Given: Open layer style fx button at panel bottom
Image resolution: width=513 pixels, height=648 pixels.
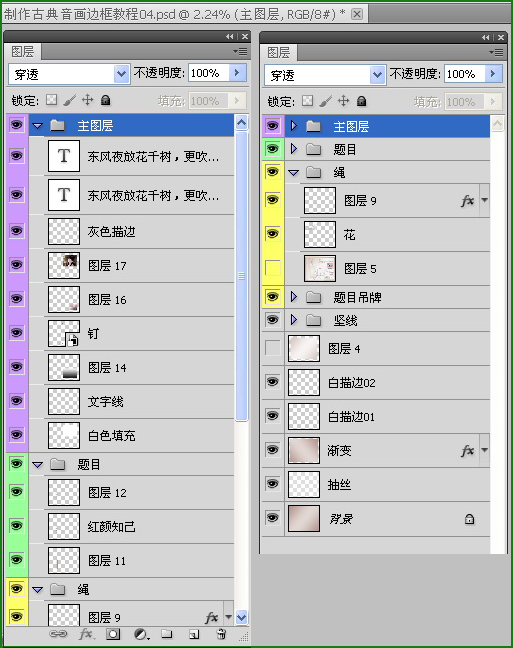Looking at the screenshot, I should coord(86,634).
